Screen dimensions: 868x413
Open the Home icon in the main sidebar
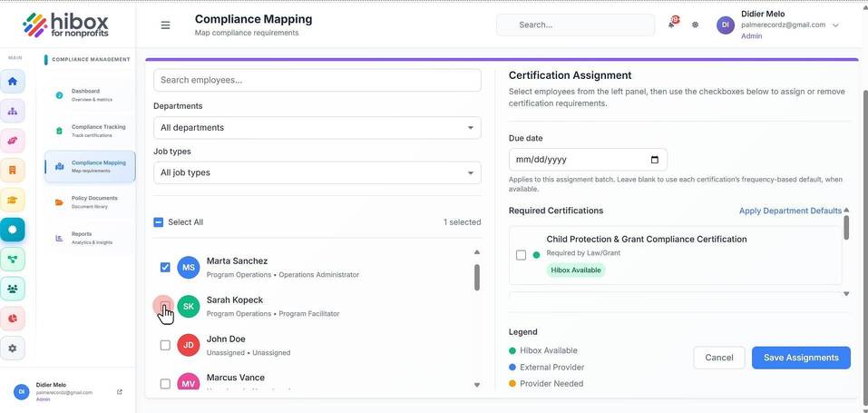point(12,82)
